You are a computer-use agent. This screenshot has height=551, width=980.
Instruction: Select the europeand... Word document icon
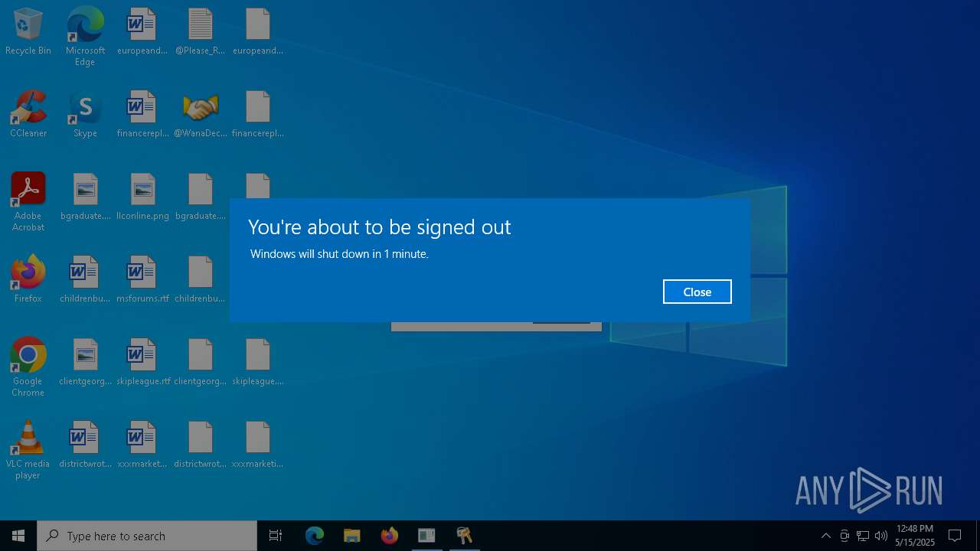pos(142,31)
